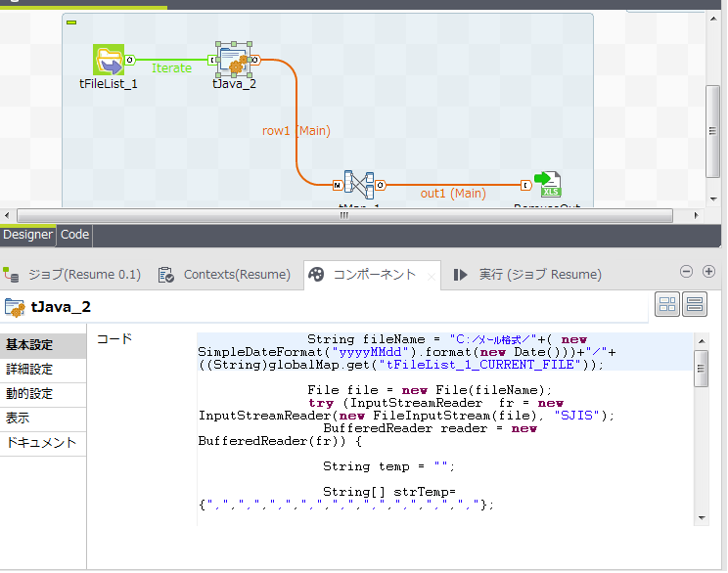This screenshot has width=728, height=573.
Task: Switch to the Code tab
Action: tap(74, 235)
